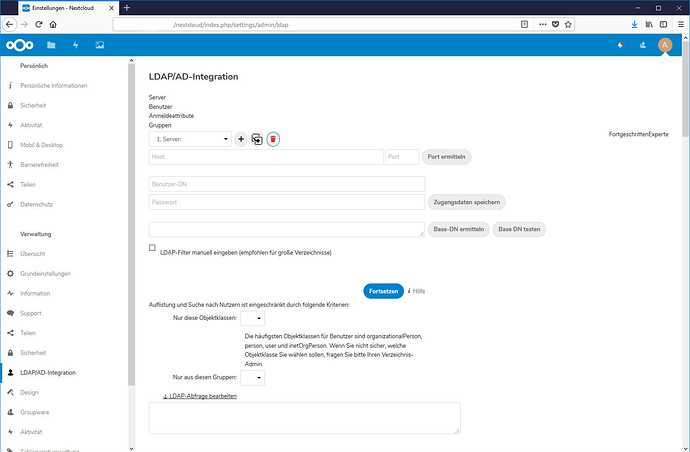This screenshot has height=452, width=690.
Task: Copy the current server configuration
Action: coord(257,140)
